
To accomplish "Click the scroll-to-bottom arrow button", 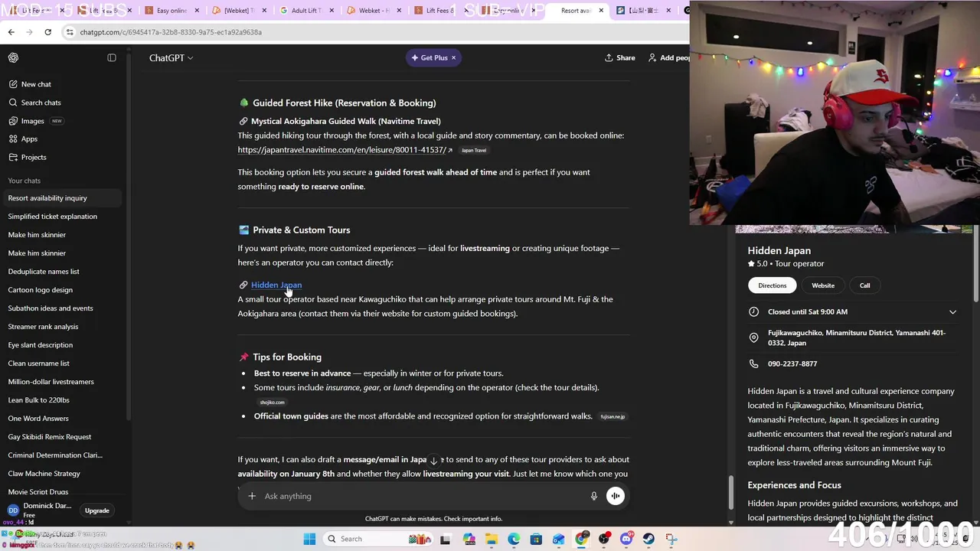I will (433, 461).
